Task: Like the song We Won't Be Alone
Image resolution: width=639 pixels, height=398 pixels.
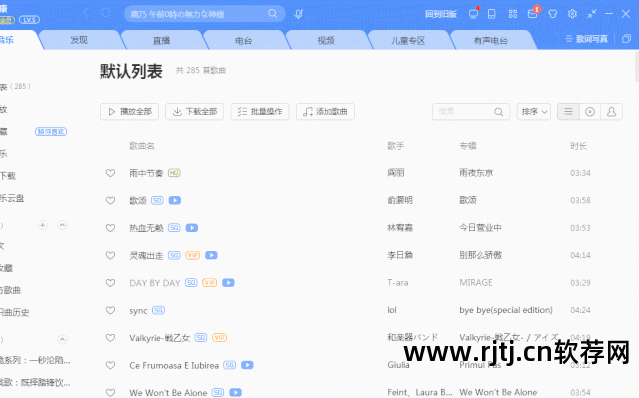Action: pos(110,392)
